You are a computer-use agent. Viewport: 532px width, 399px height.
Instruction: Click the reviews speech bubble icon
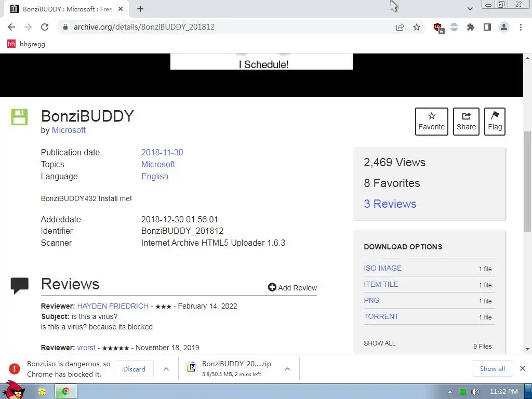coord(20,286)
